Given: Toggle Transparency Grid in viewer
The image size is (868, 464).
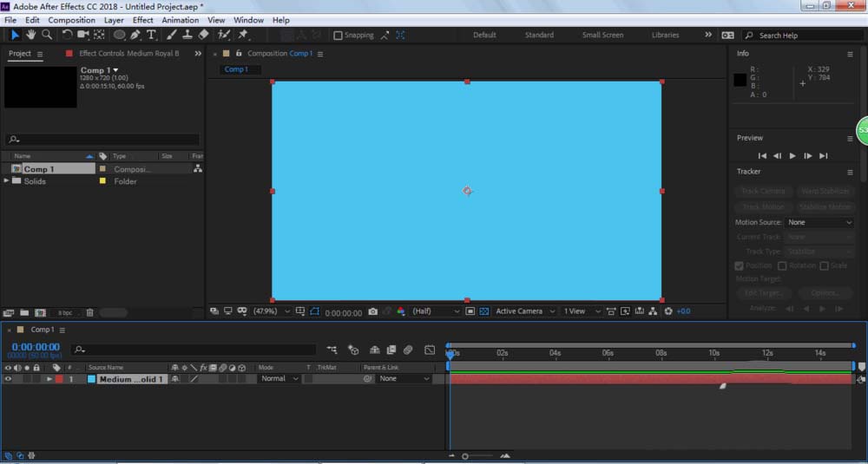Looking at the screenshot, I should coord(483,311).
